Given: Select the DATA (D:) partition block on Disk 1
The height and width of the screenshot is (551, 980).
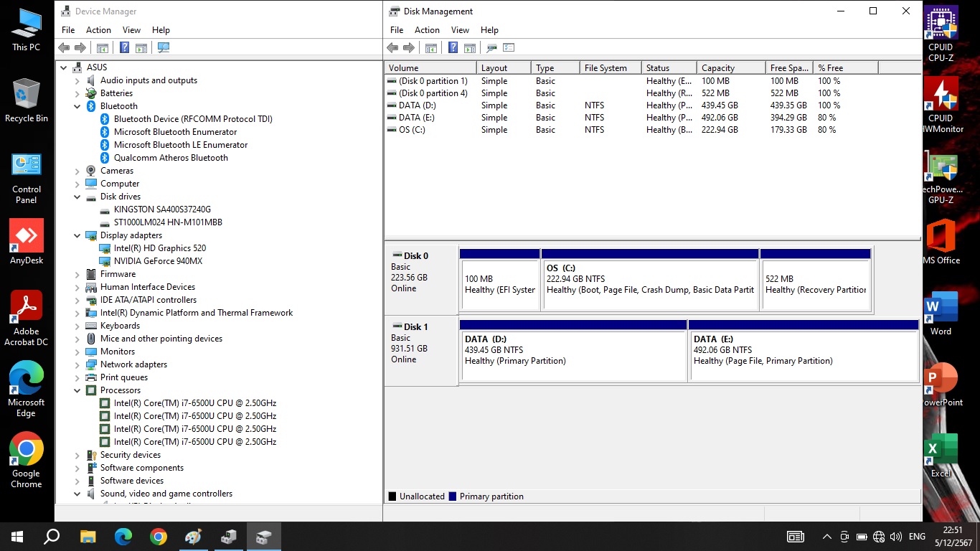Looking at the screenshot, I should tap(573, 351).
